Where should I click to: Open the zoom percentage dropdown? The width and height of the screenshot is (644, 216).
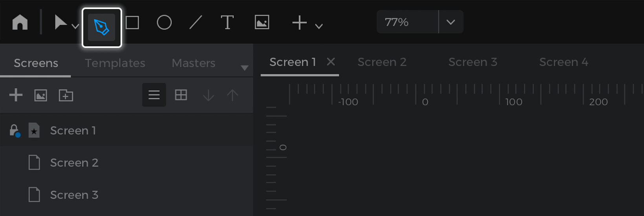(451, 22)
